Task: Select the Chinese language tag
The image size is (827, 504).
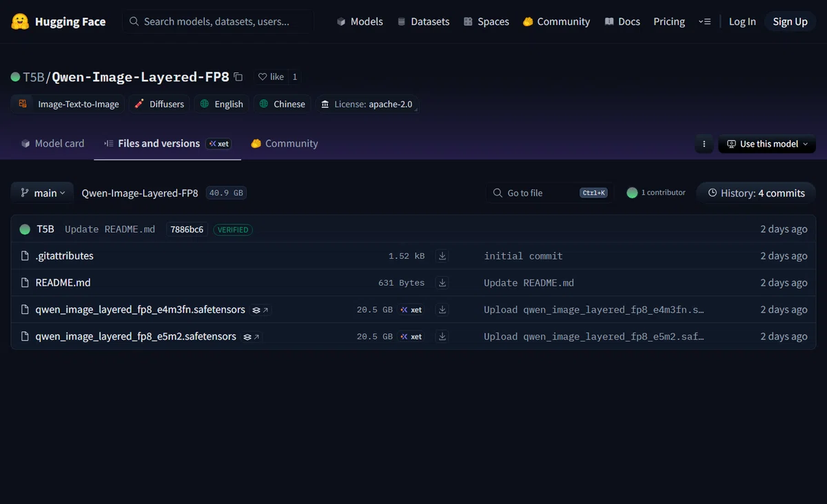Action: (283, 104)
